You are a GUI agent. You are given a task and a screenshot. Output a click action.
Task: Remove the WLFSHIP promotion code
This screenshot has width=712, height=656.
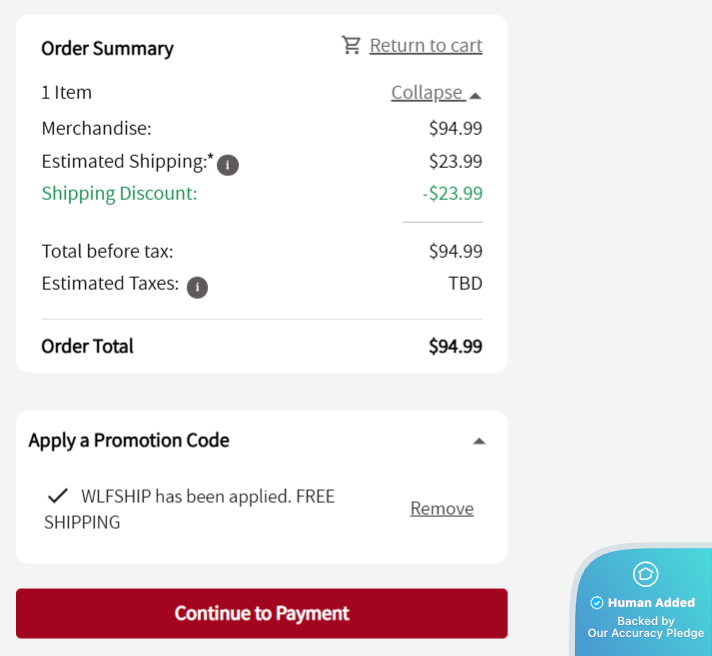[x=442, y=508]
